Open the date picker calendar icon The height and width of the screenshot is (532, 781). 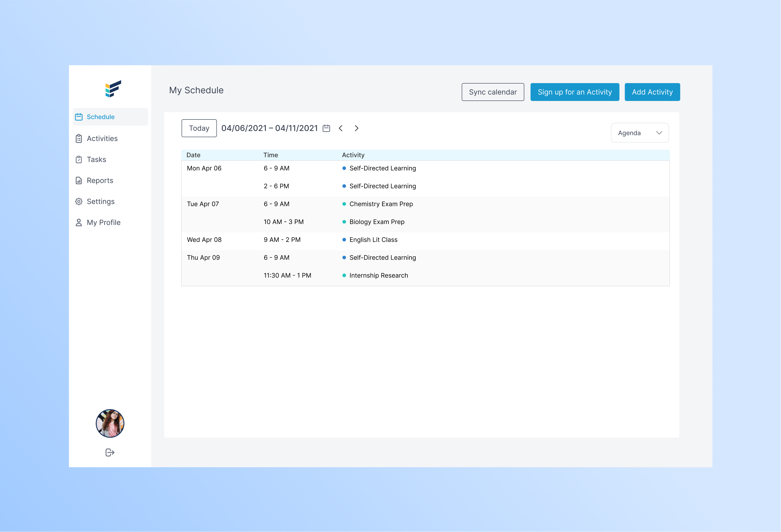click(x=326, y=128)
